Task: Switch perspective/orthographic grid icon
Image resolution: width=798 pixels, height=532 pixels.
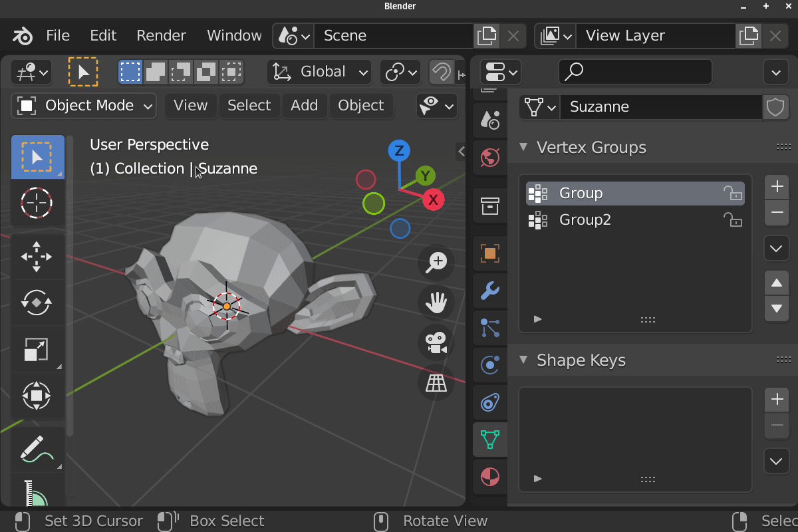Action: pos(436,383)
